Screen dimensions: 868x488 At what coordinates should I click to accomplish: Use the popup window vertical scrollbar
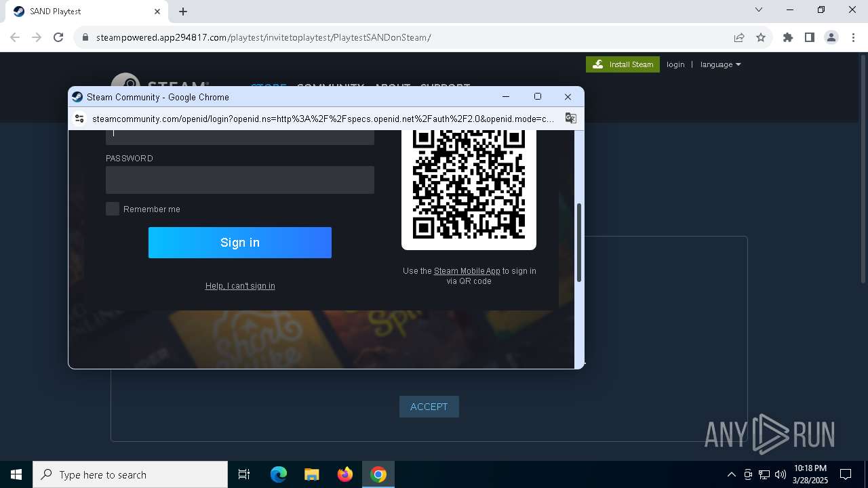pos(579,242)
